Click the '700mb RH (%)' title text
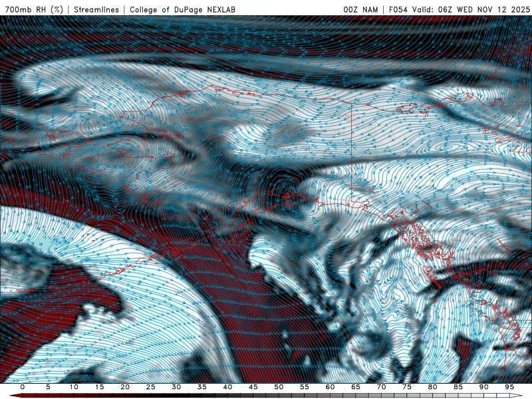Viewport: 532px width, 399px height. point(34,9)
